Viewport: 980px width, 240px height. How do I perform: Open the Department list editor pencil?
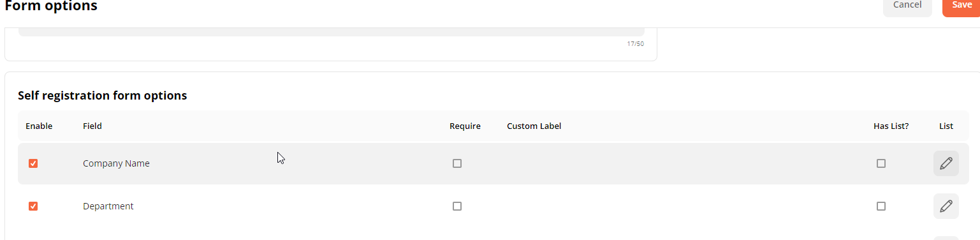pos(946,206)
